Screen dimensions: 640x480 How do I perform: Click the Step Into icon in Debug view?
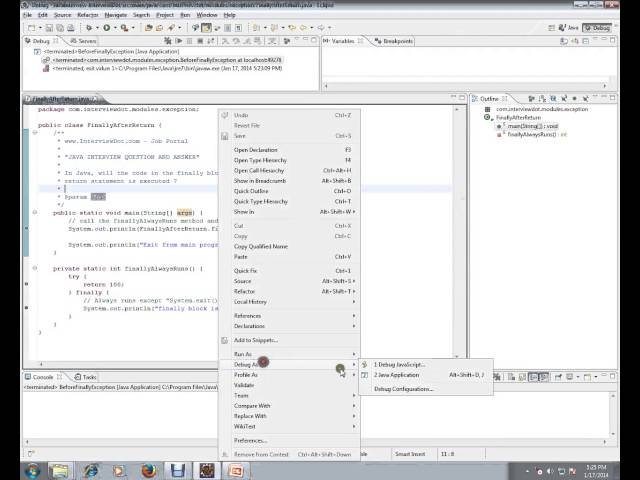[225, 41]
